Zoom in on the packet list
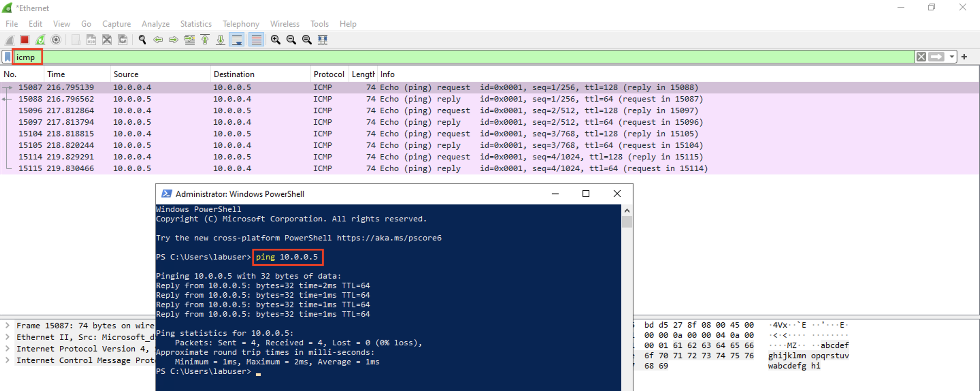The height and width of the screenshot is (391, 980). pos(275,40)
